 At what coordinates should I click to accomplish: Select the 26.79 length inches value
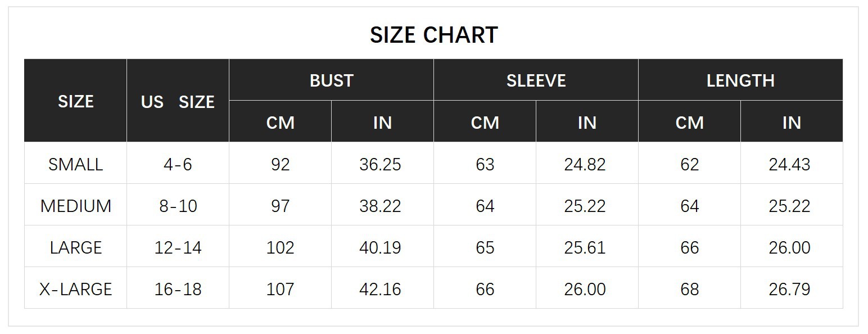tap(789, 289)
